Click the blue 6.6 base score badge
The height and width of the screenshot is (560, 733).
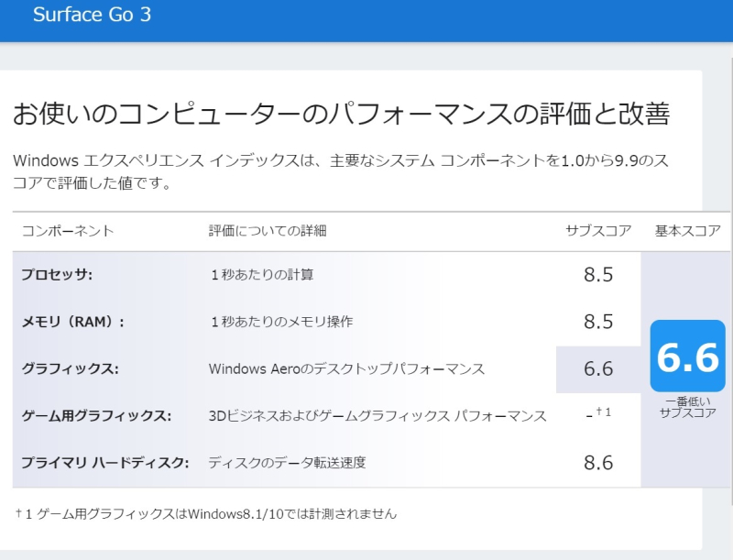point(688,356)
